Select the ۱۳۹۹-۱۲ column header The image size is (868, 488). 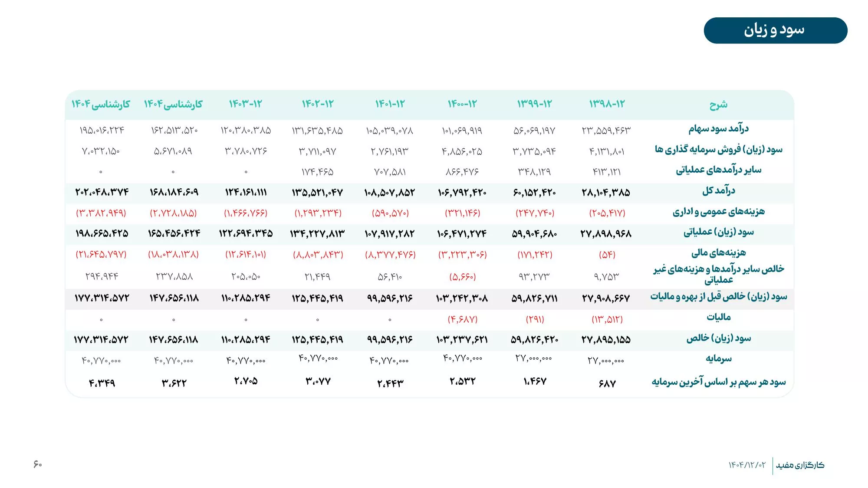[534, 104]
